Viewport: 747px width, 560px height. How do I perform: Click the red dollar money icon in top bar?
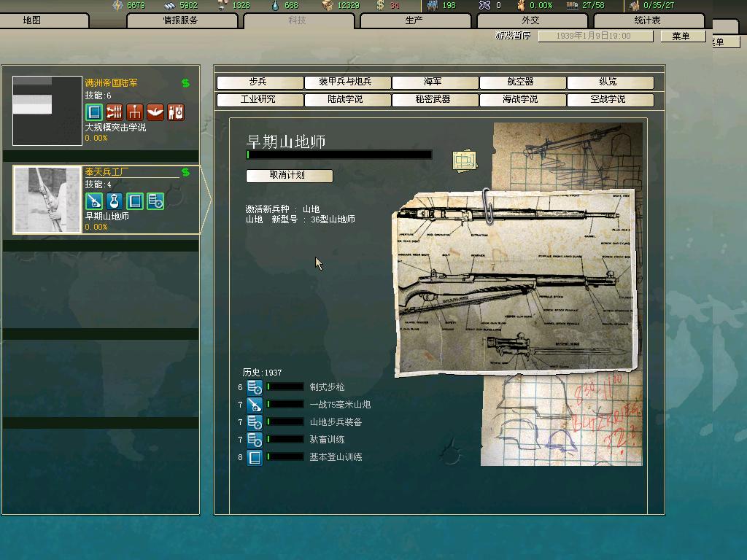tap(380, 5)
